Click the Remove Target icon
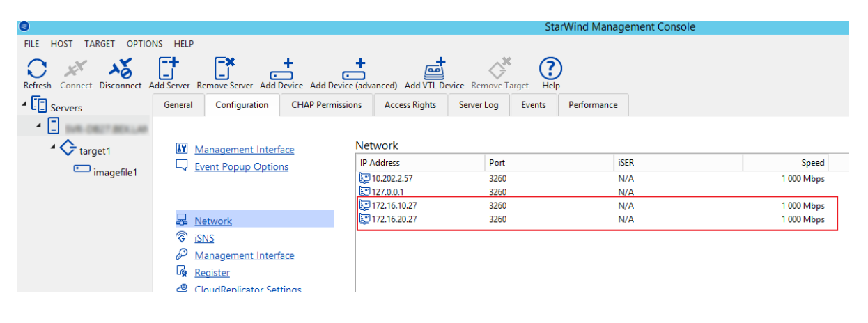Screen dimensions: 868x323 tap(499, 68)
